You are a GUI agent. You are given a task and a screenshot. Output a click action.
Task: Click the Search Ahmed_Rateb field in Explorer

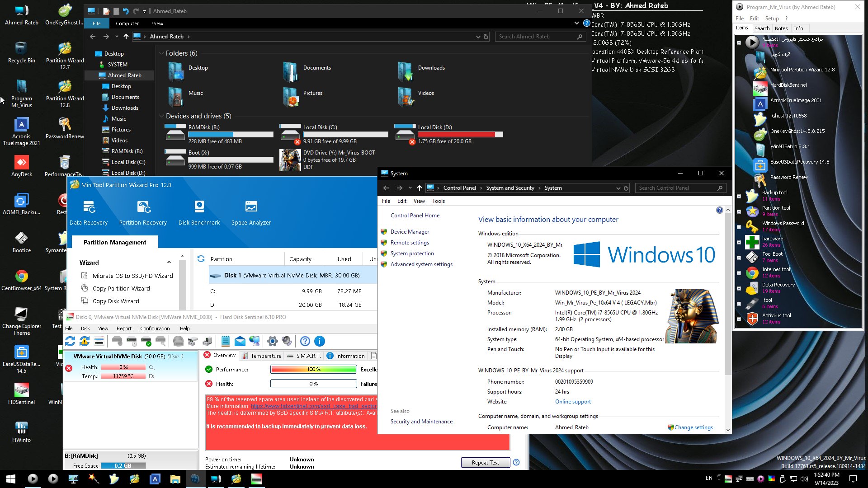[x=541, y=37]
